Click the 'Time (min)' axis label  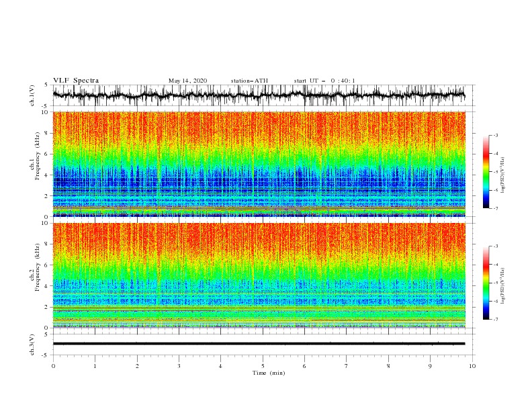pos(269,373)
